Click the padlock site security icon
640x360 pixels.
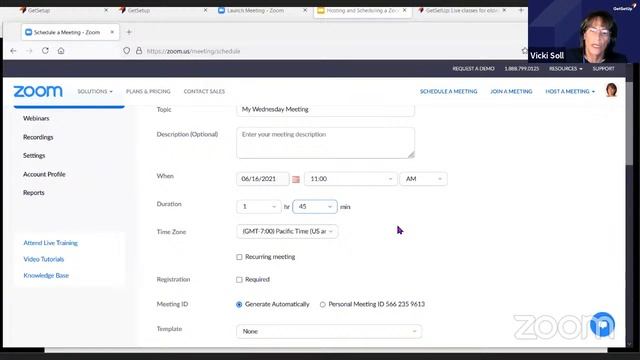point(139,51)
